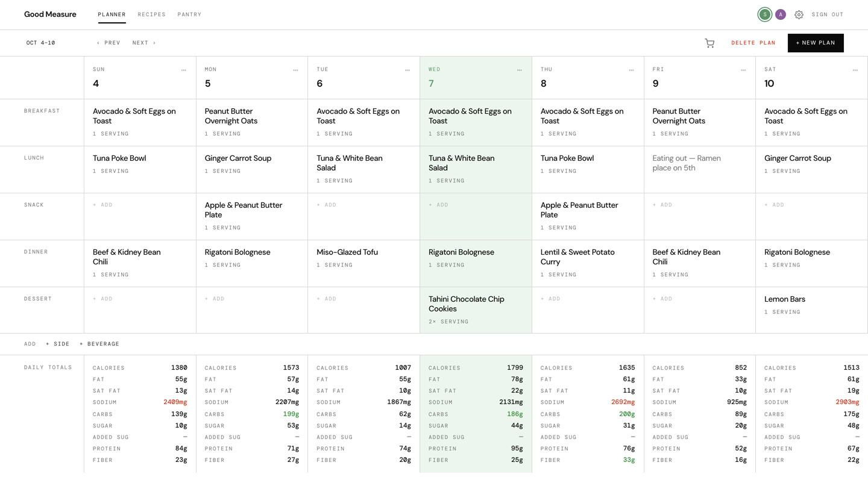Open Thursday 8 options ellipsis menu
The height and width of the screenshot is (492, 868).
coord(631,70)
